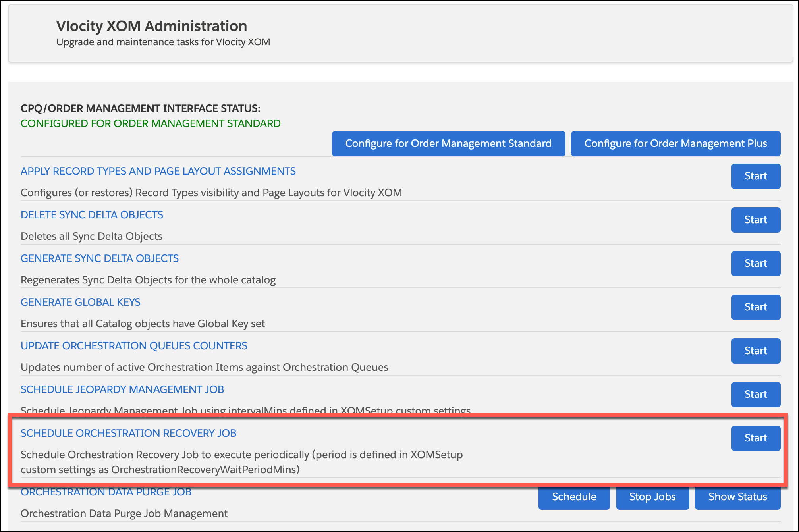Click 'CPQ/Order Management Interface Status:' label
The height and width of the screenshot is (532, 799).
[141, 108]
